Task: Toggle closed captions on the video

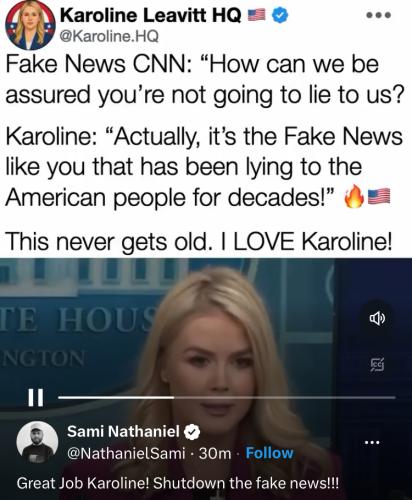Action: pos(377,366)
